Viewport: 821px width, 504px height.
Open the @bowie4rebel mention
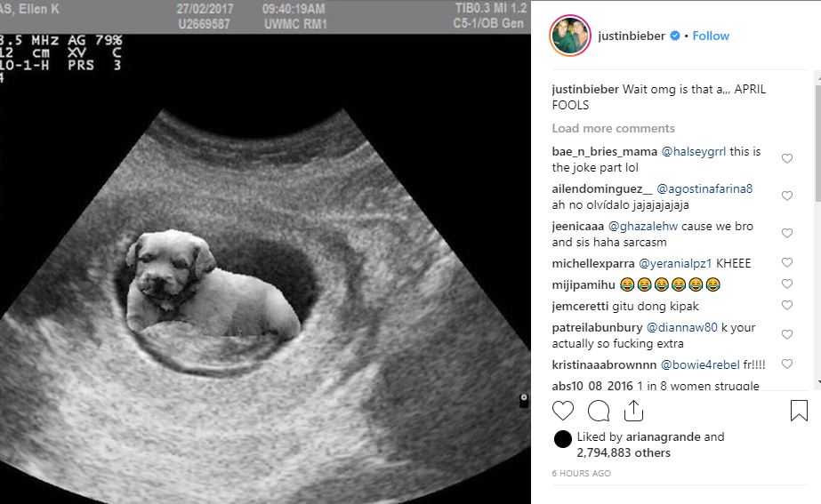pos(700,364)
